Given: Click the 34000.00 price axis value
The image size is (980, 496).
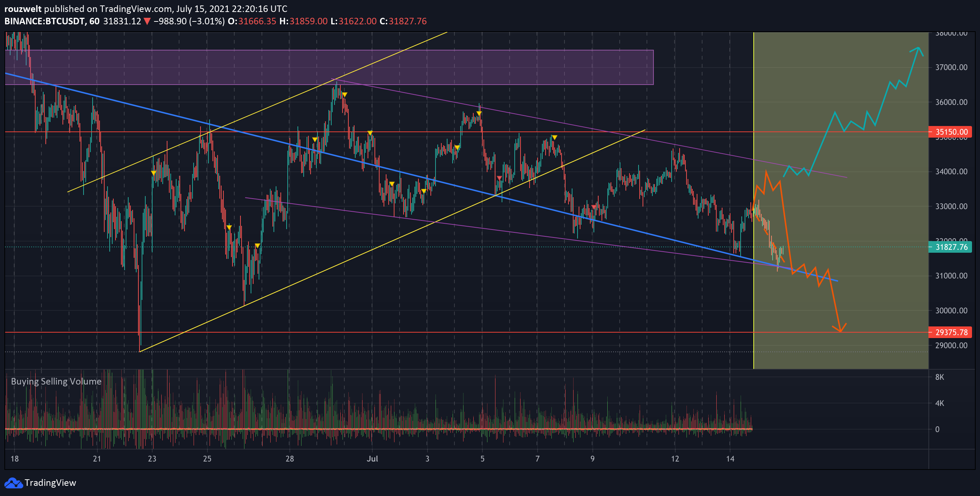Looking at the screenshot, I should click(951, 171).
